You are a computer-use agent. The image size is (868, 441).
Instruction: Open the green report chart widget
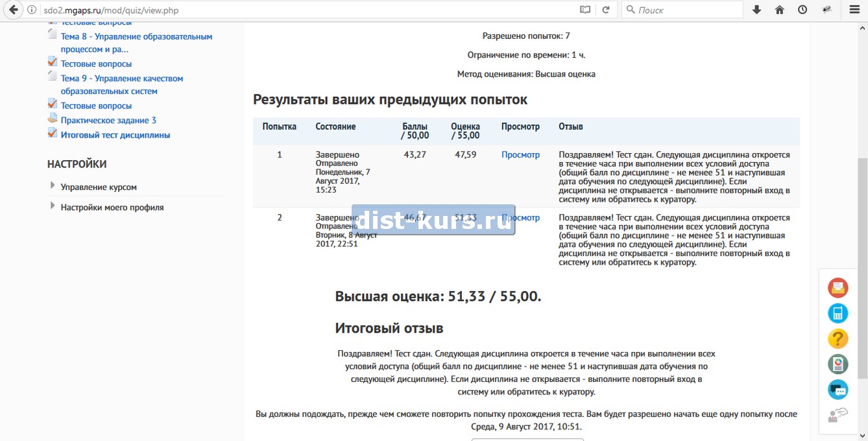(x=838, y=364)
